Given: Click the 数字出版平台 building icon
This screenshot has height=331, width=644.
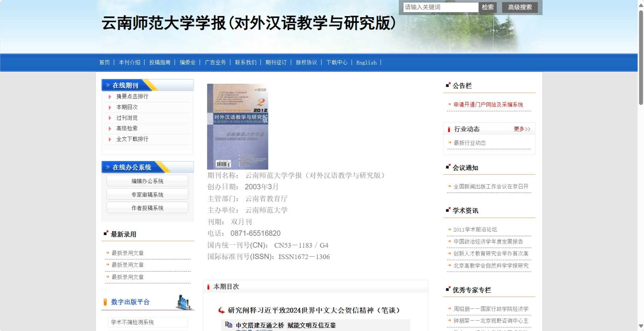Looking at the screenshot, I should pyautogui.click(x=184, y=302).
